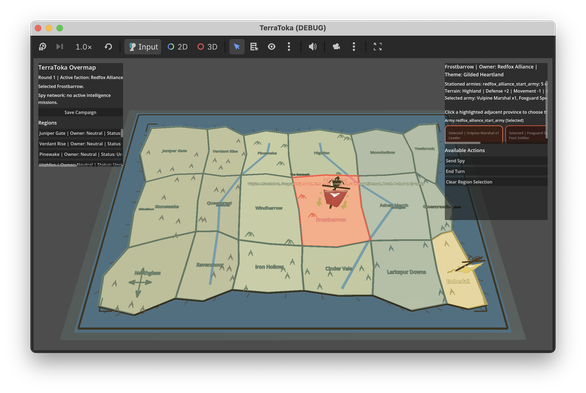Click the reset game speed icon

coord(108,47)
